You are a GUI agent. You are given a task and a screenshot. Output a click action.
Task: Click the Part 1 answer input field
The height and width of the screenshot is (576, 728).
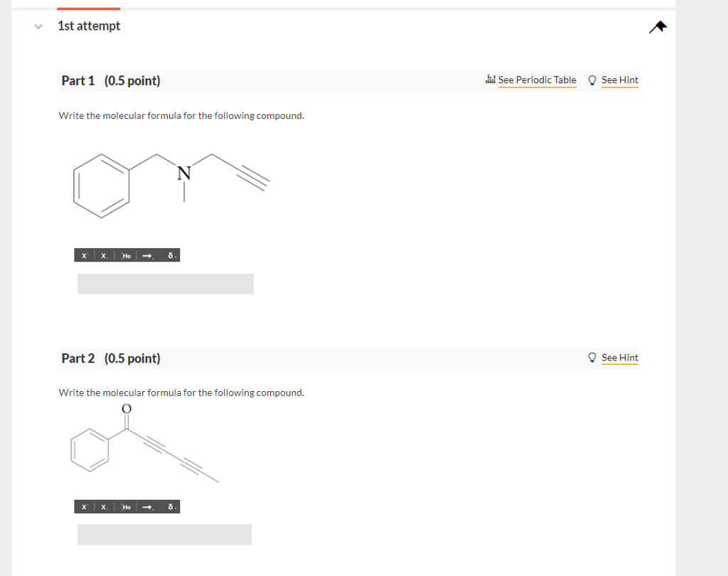click(165, 283)
